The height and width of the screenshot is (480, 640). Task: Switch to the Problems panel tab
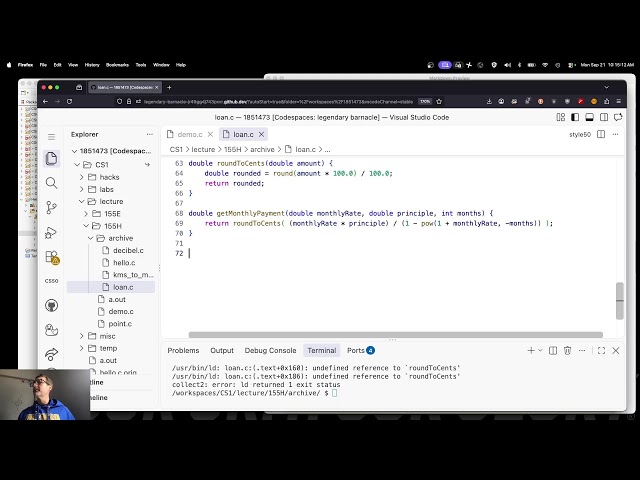[183, 351]
